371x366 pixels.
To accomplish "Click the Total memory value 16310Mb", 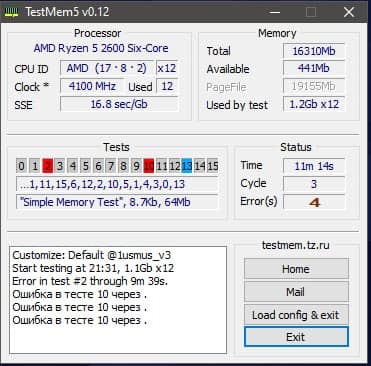I will pyautogui.click(x=314, y=51).
